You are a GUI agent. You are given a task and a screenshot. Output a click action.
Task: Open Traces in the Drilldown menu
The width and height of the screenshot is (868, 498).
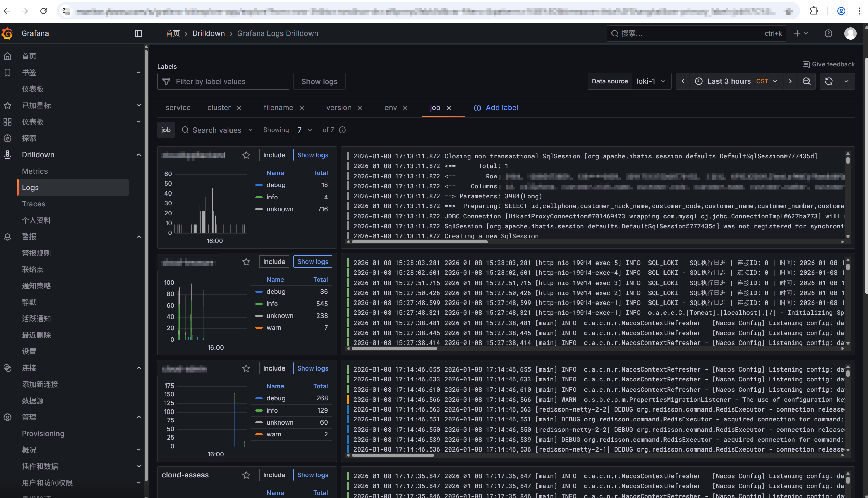tap(34, 204)
